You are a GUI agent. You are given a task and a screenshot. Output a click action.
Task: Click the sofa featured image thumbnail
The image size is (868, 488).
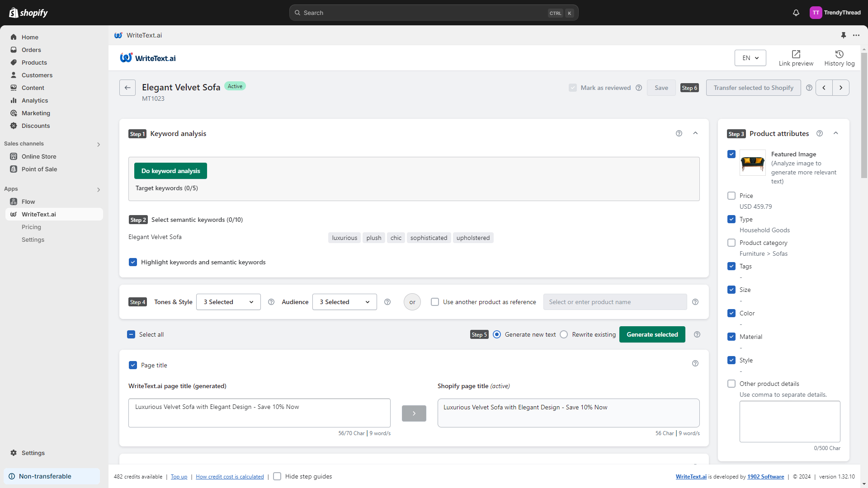[752, 163]
